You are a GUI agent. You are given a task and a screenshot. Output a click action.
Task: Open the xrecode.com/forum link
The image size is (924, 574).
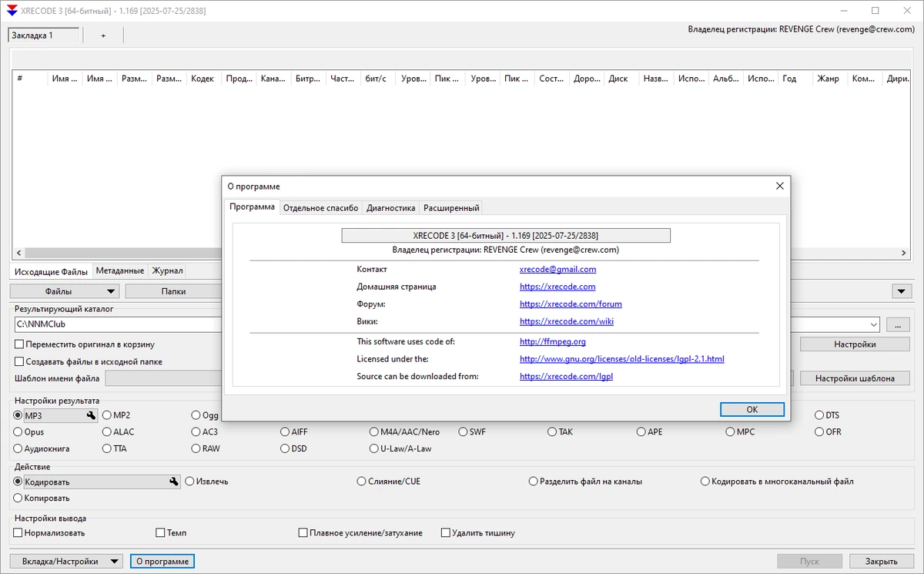click(571, 304)
